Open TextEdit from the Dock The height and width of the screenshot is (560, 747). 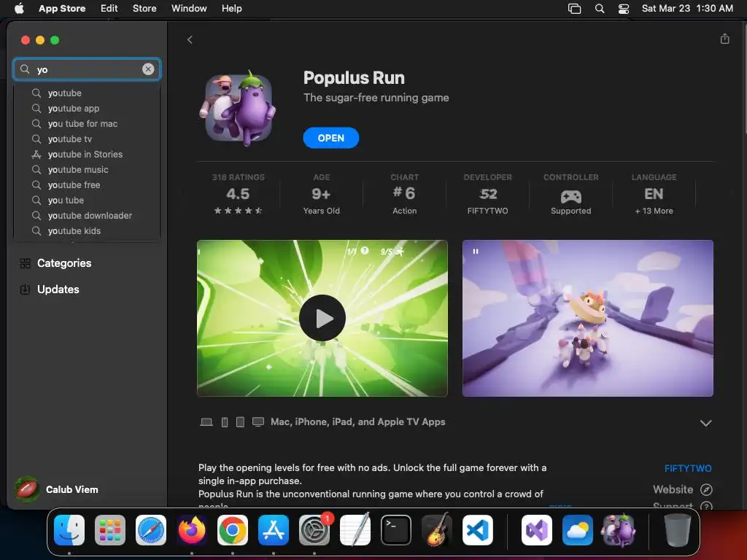coord(355,529)
